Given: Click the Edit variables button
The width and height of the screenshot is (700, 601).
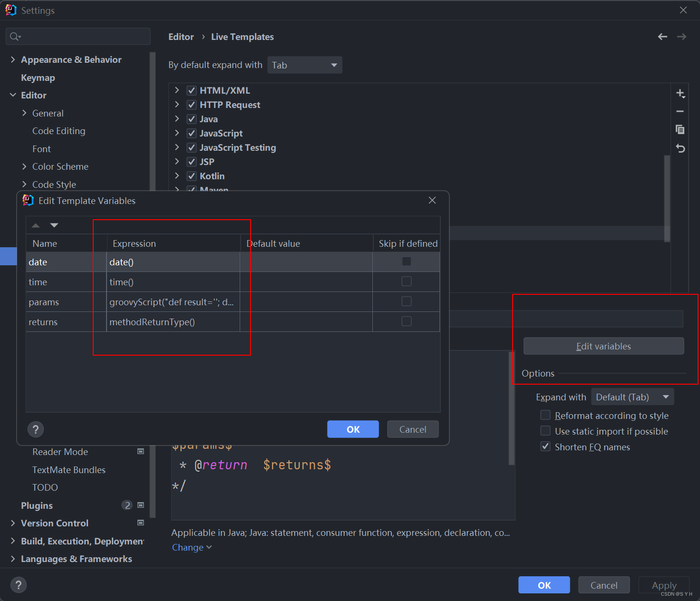Looking at the screenshot, I should 603,346.
